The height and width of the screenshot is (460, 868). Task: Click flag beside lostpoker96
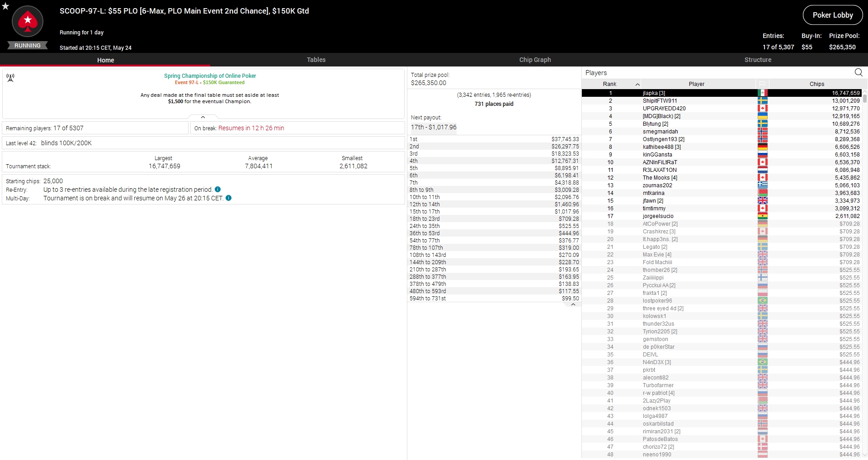pos(762,301)
